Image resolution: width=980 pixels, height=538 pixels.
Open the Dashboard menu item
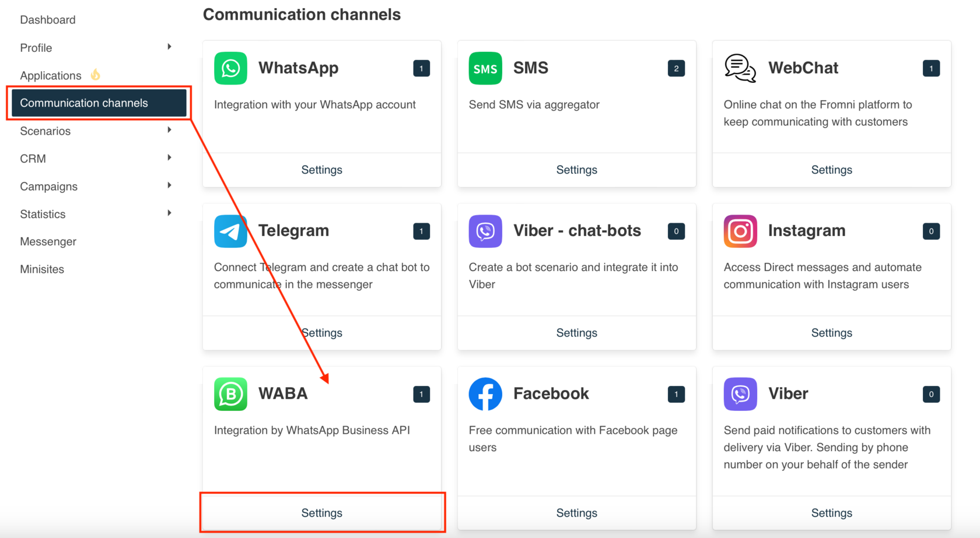click(x=48, y=19)
